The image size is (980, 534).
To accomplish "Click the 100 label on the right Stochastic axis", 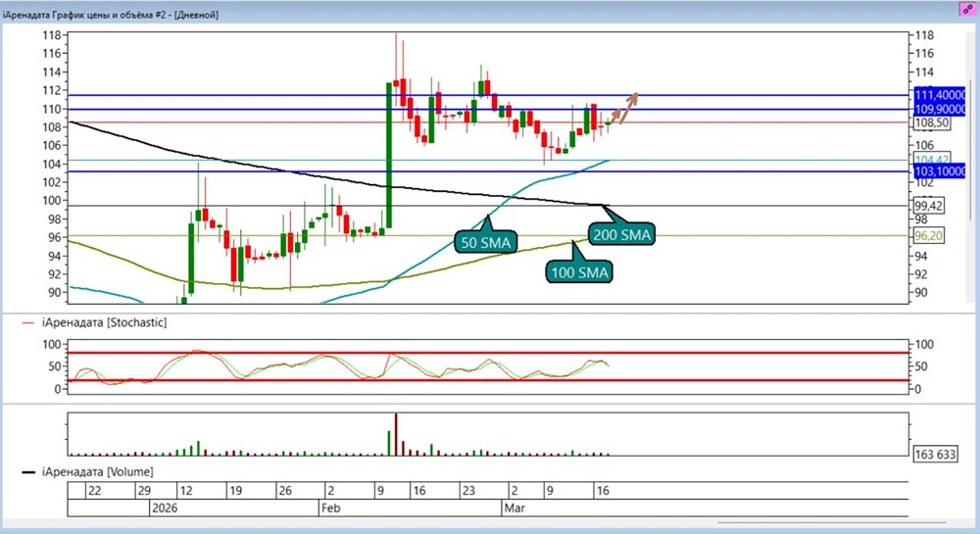I will pos(924,344).
